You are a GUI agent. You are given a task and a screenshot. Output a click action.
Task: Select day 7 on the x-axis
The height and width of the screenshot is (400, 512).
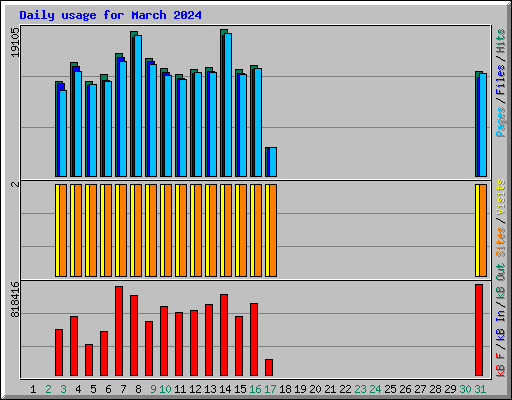pos(123,389)
